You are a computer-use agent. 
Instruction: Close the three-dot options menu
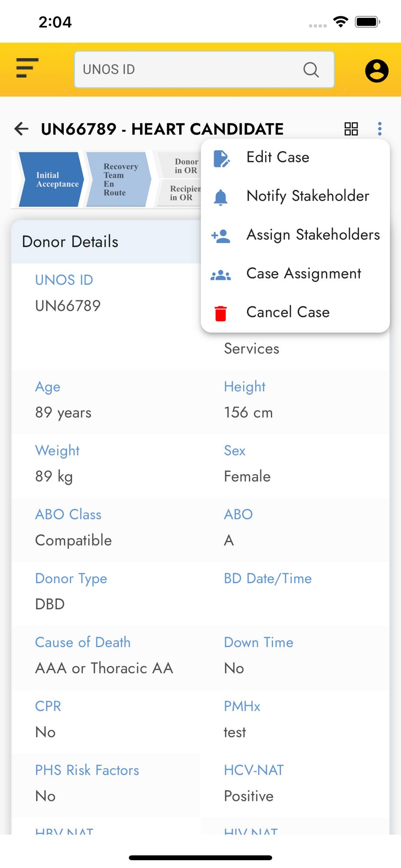(380, 128)
